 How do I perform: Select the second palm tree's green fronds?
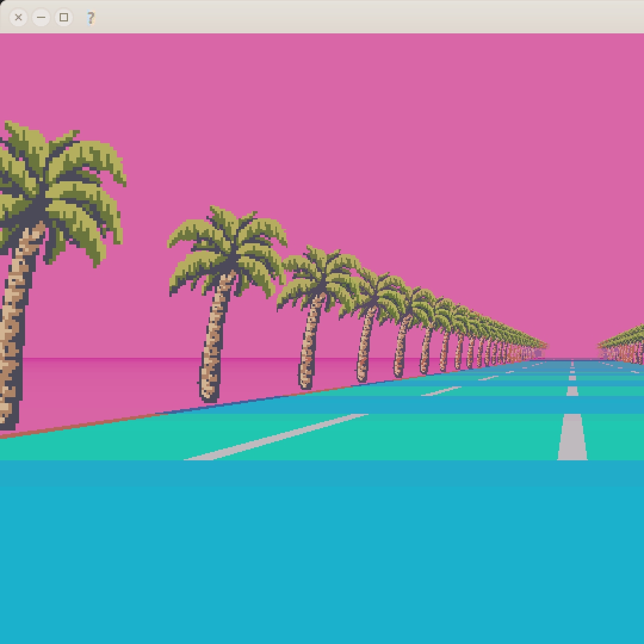point(227,250)
